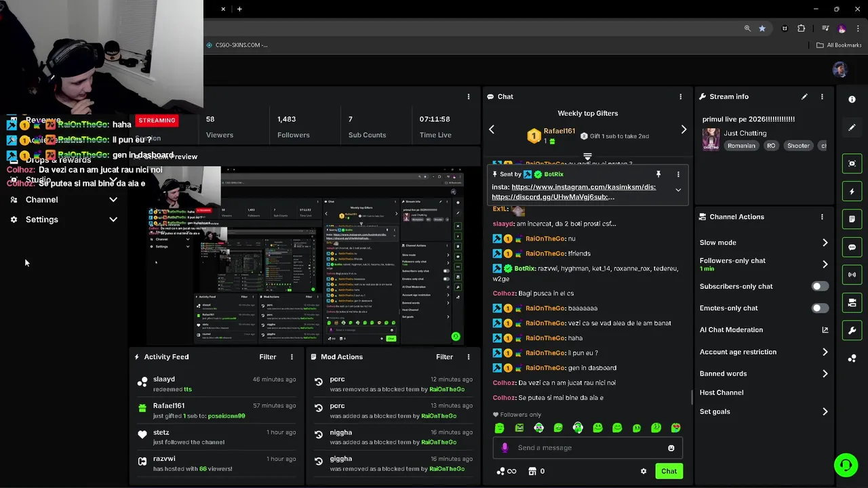Click the wrench icon in right sidebar
The image size is (868, 488).
(x=852, y=330)
